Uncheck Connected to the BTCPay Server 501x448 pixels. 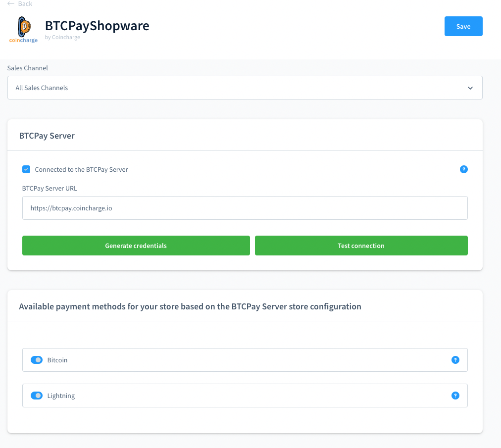pyautogui.click(x=26, y=169)
